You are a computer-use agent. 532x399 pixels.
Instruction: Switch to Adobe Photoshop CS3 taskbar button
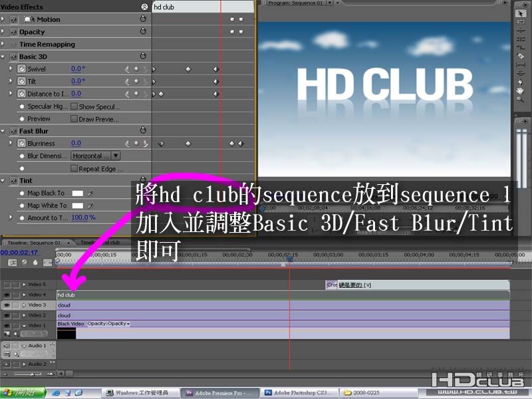tap(300, 393)
